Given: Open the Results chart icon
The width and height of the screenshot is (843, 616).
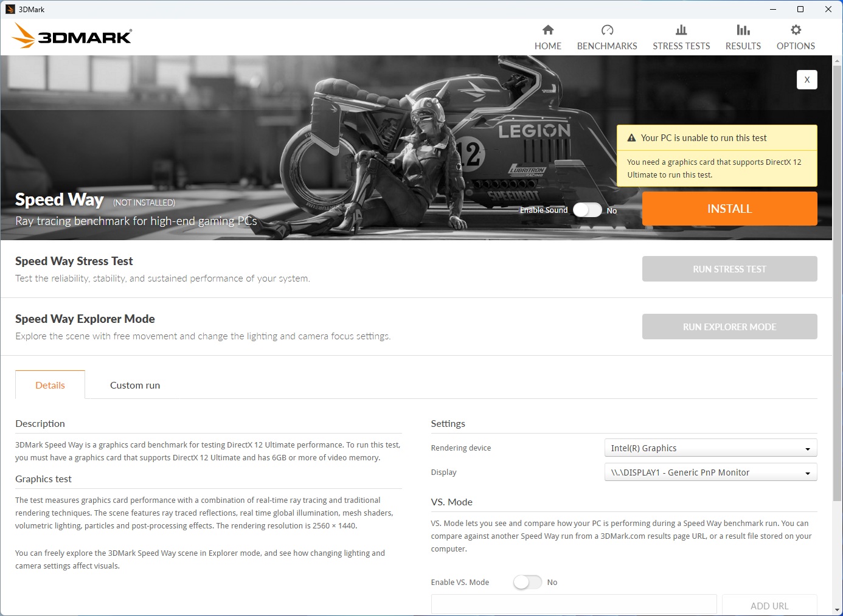Looking at the screenshot, I should pos(743,30).
